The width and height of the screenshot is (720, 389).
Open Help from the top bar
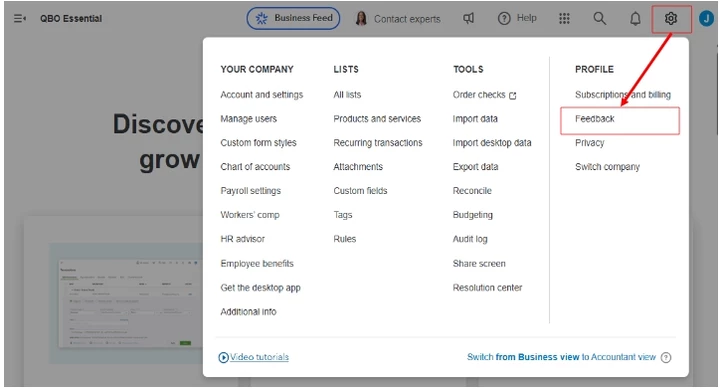pos(517,18)
